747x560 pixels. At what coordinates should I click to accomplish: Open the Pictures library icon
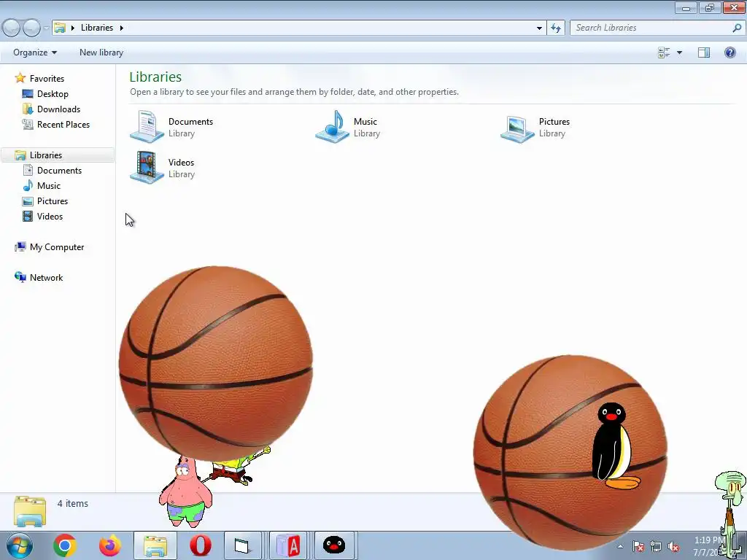tap(517, 128)
